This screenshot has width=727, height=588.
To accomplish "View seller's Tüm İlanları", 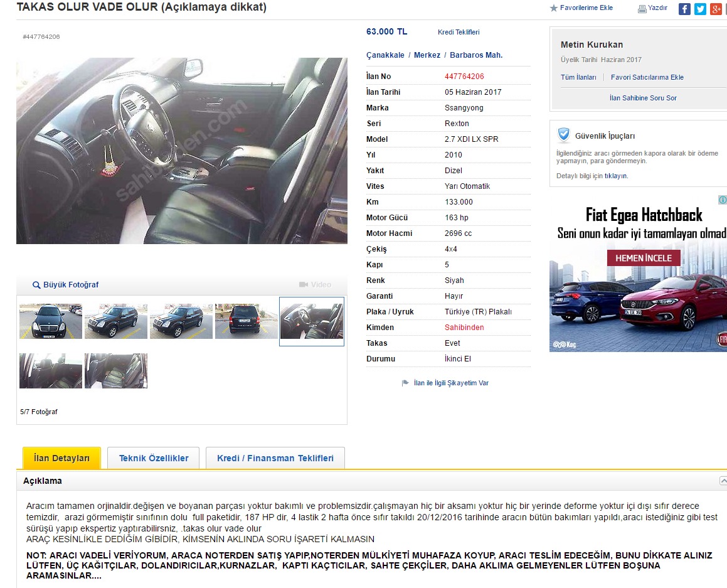I will coord(578,77).
